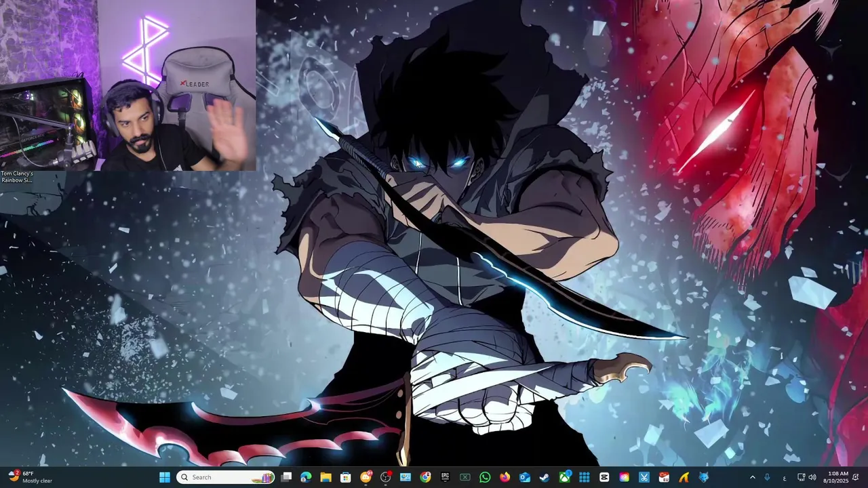
Task: Open the yellow swoosh app icon
Action: [x=684, y=477]
